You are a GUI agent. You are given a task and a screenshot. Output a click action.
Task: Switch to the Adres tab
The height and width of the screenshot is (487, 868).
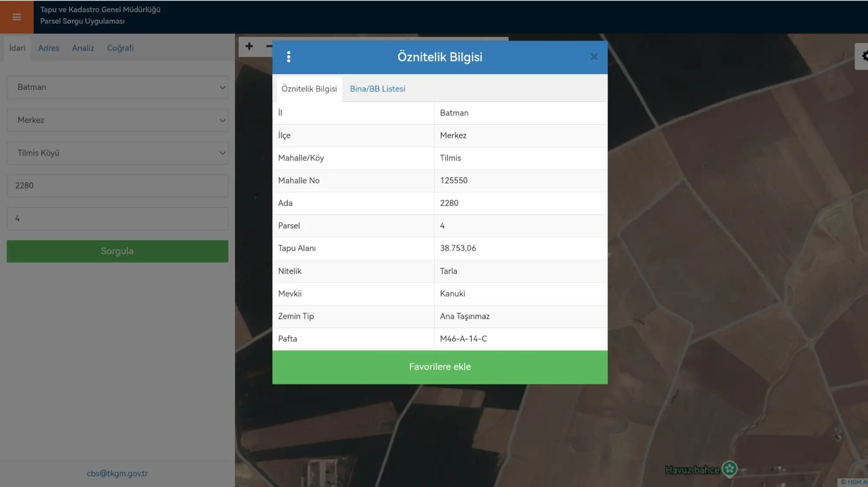(49, 48)
